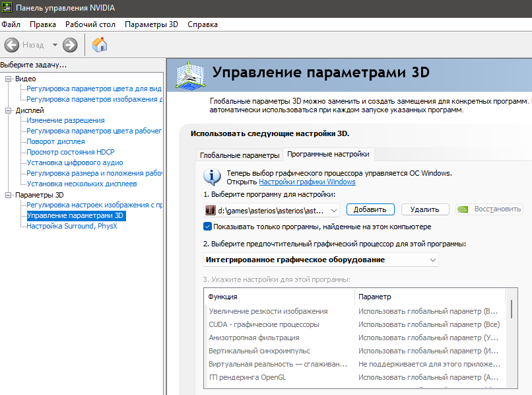
Task: Select Анизотропная фильтрация row
Action: pyautogui.click(x=356, y=338)
